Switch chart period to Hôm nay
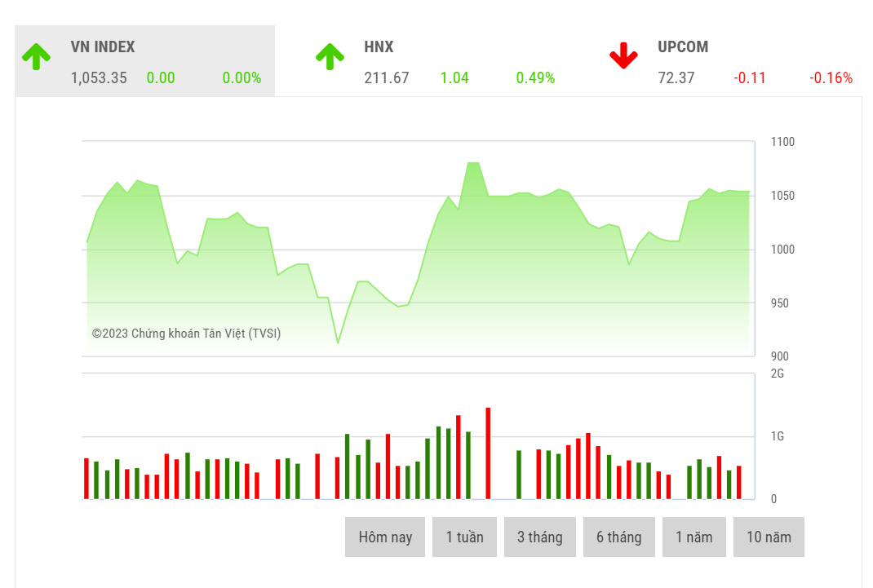The width and height of the screenshot is (873, 588). click(x=385, y=537)
